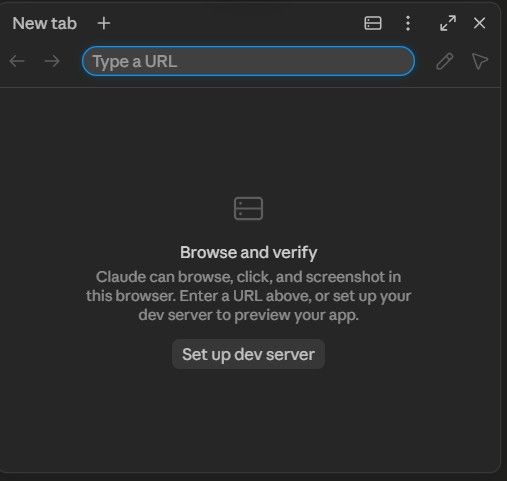
Task: Go back using the left arrow
Action: (17, 61)
